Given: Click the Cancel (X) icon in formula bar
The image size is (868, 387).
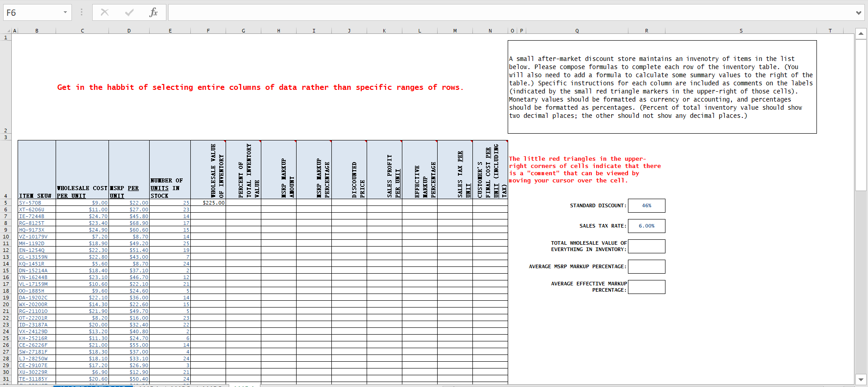Looking at the screenshot, I should tap(104, 12).
